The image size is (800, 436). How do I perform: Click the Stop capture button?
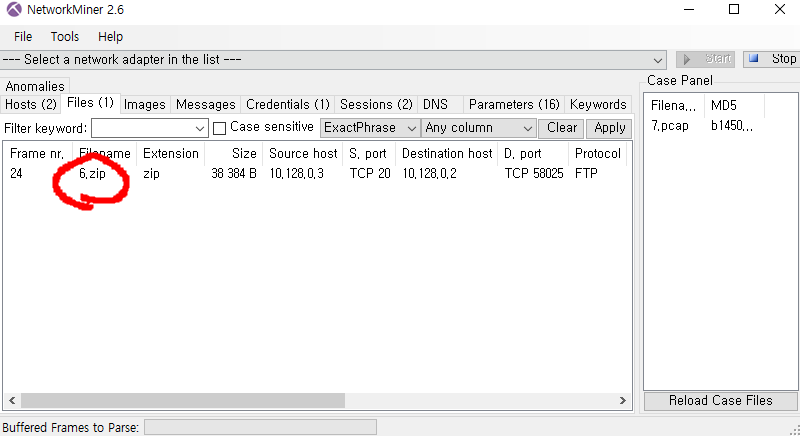(771, 59)
